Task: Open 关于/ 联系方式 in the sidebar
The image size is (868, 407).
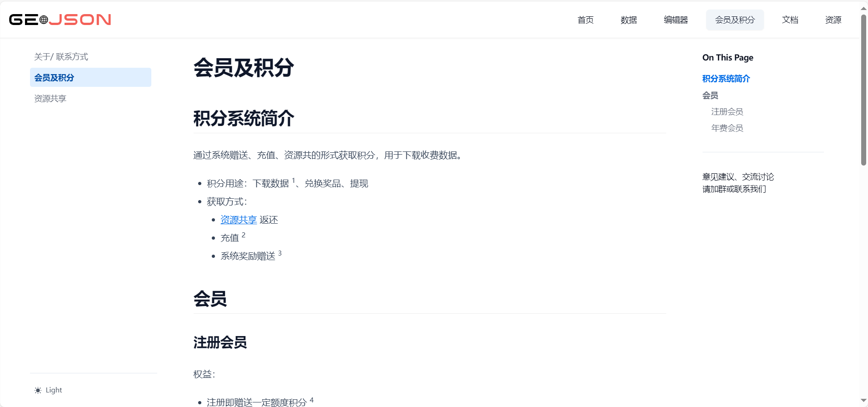Action: 61,56
